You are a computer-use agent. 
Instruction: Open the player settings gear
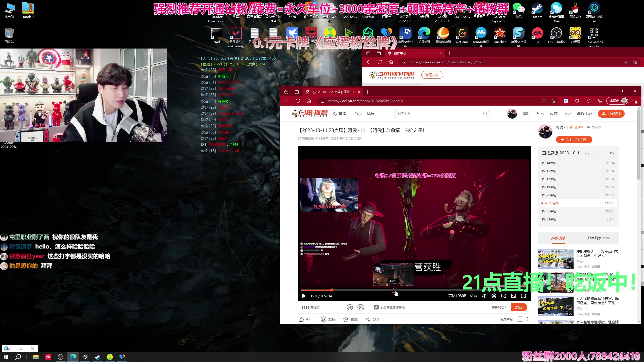[x=494, y=296]
